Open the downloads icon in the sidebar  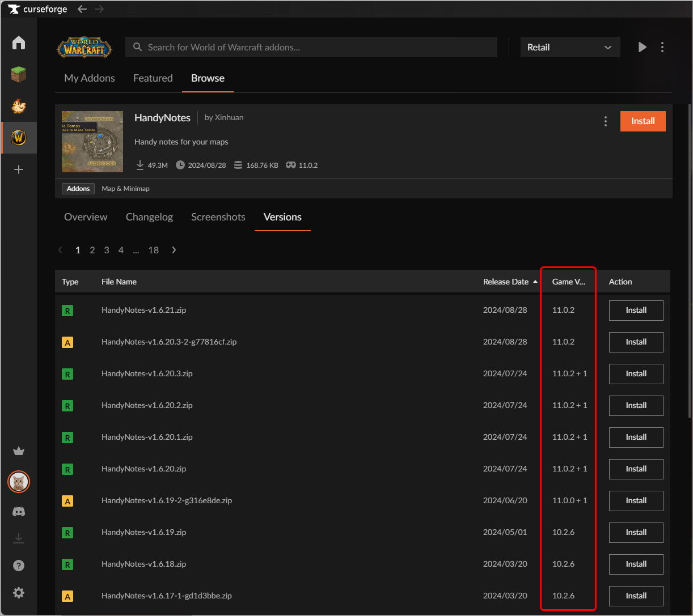pos(19,538)
